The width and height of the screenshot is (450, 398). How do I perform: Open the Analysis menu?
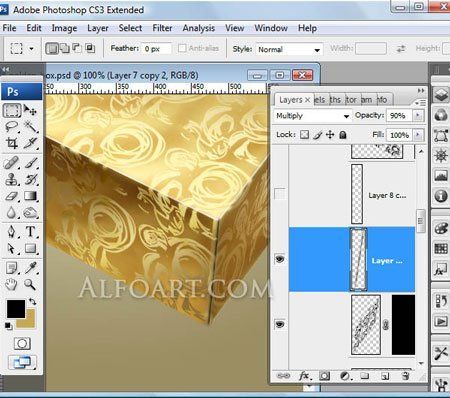coord(199,28)
